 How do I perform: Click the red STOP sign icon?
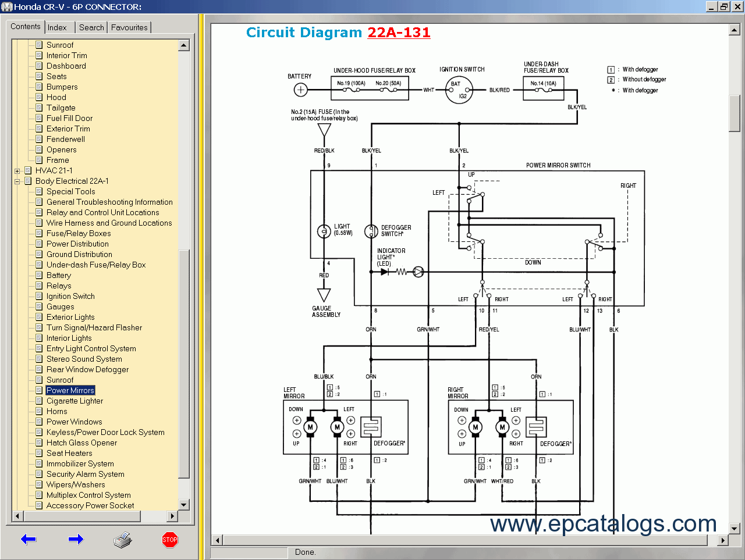[x=169, y=540]
